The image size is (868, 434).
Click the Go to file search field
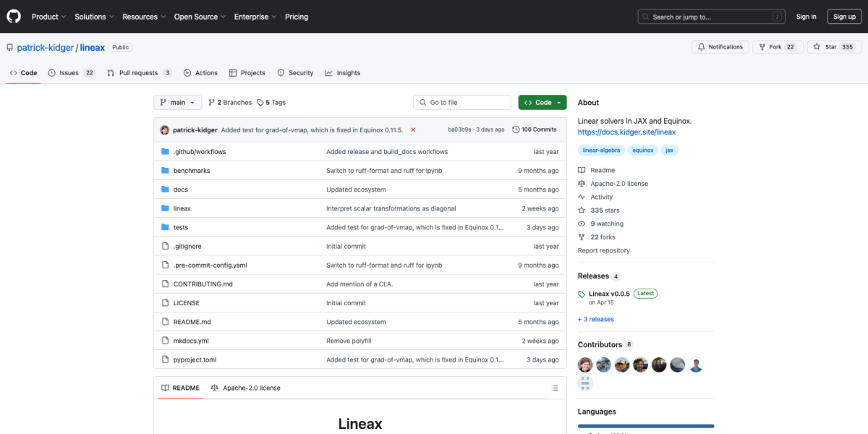[x=461, y=103]
